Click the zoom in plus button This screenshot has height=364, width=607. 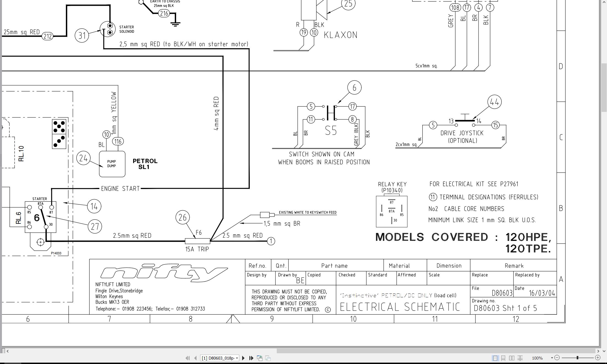click(598, 358)
